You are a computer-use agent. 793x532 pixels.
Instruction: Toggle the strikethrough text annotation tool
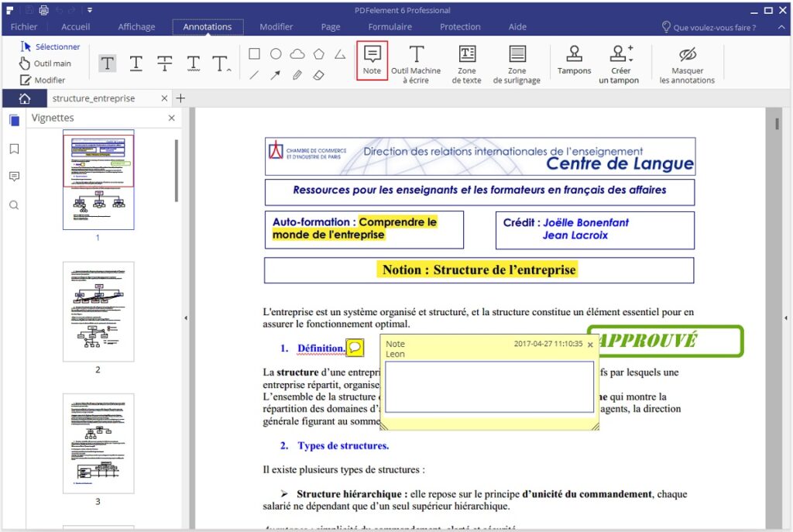(x=164, y=63)
